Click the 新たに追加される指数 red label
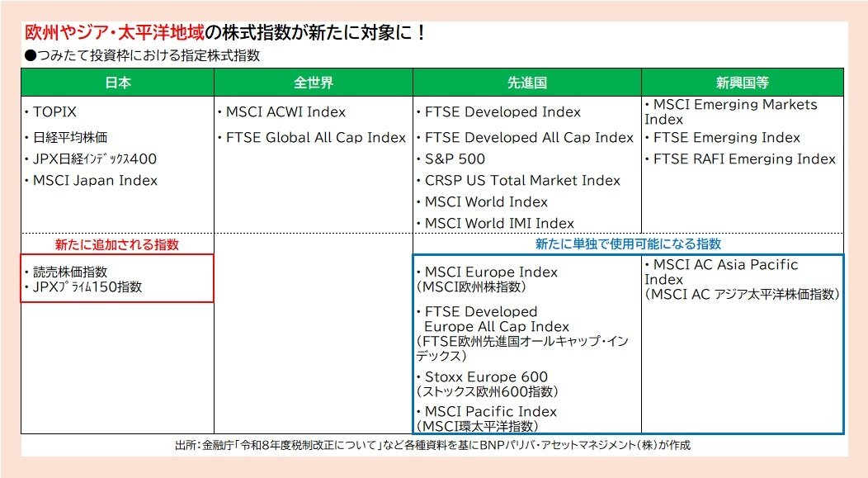This screenshot has height=478, width=868. pos(116,244)
